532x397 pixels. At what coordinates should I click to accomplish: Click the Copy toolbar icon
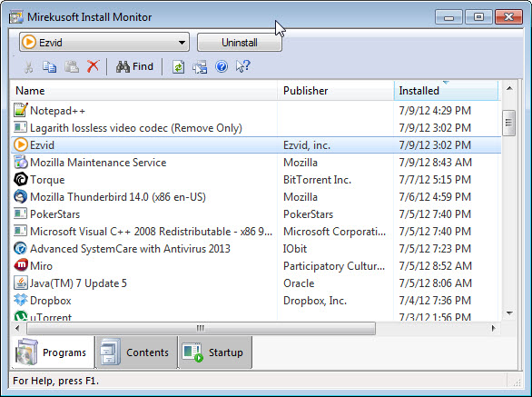point(50,66)
